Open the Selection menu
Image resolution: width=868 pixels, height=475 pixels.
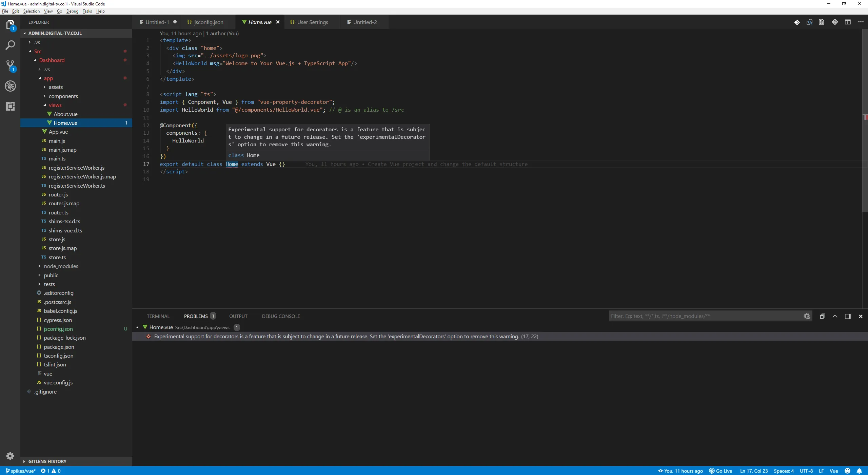(31, 11)
